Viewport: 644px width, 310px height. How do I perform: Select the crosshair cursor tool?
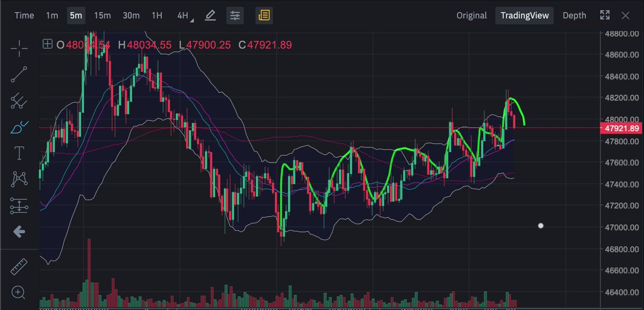click(x=19, y=48)
